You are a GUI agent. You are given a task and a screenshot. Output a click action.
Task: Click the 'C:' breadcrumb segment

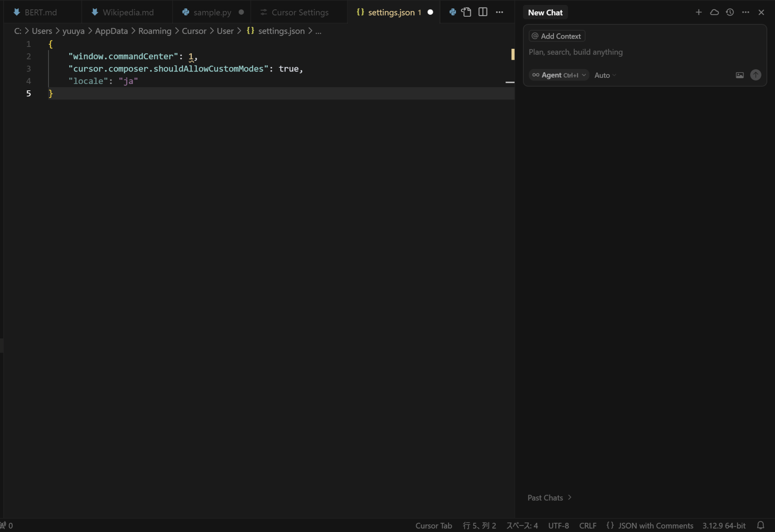click(x=18, y=31)
